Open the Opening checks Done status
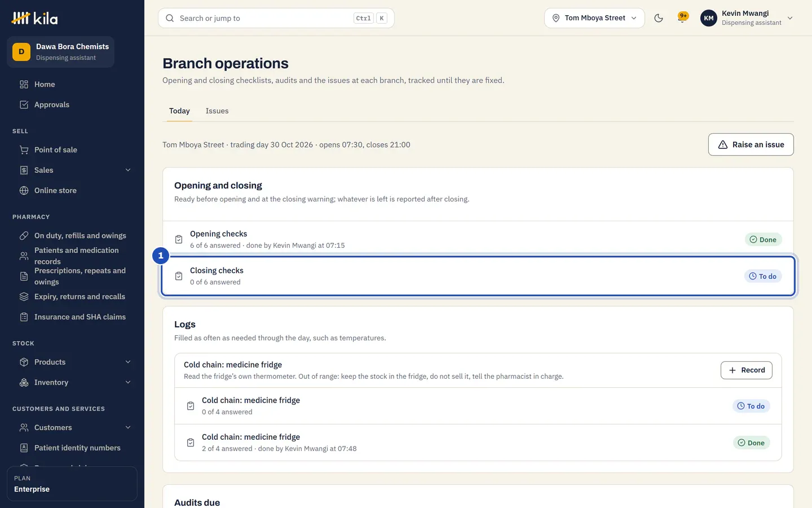This screenshot has width=812, height=508. coord(763,239)
